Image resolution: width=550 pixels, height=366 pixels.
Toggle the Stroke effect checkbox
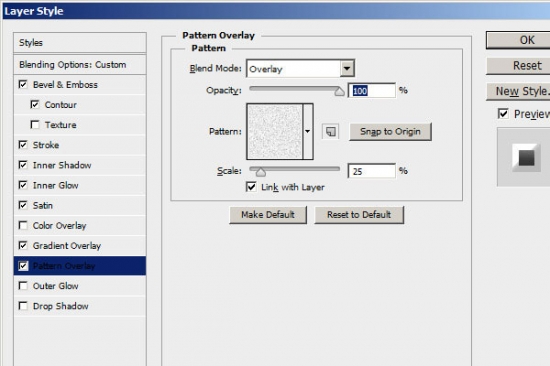coord(23,145)
